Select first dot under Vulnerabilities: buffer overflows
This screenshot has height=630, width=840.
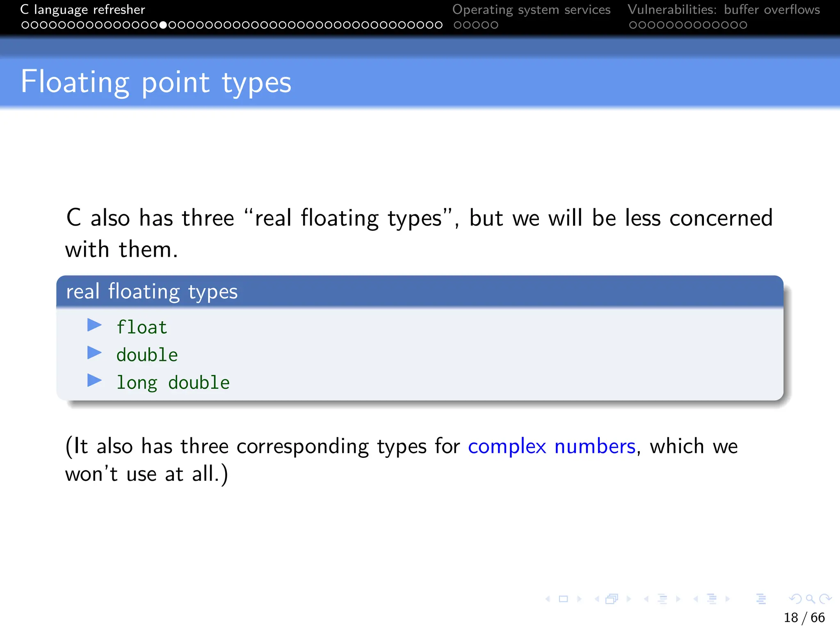coord(633,25)
